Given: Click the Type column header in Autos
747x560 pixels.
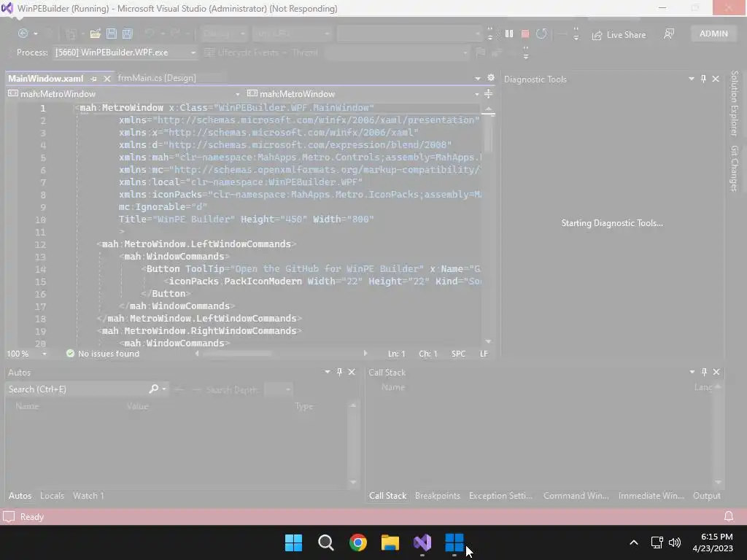Looking at the screenshot, I should [304, 406].
